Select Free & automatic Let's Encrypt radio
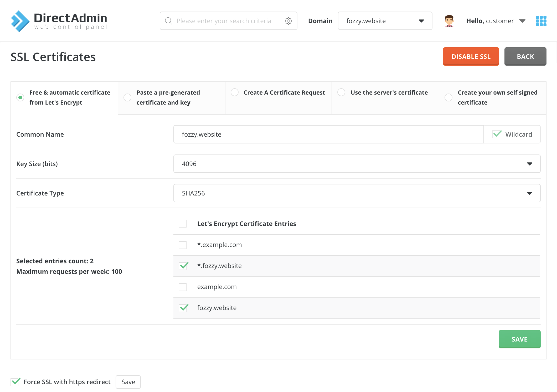Image resolution: width=557 pixels, height=392 pixels. click(x=20, y=97)
